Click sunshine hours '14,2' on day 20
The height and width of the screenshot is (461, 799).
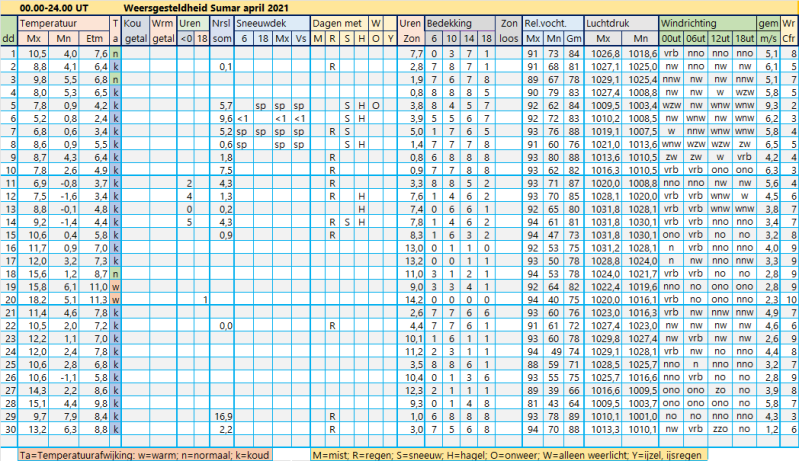pyautogui.click(x=413, y=300)
